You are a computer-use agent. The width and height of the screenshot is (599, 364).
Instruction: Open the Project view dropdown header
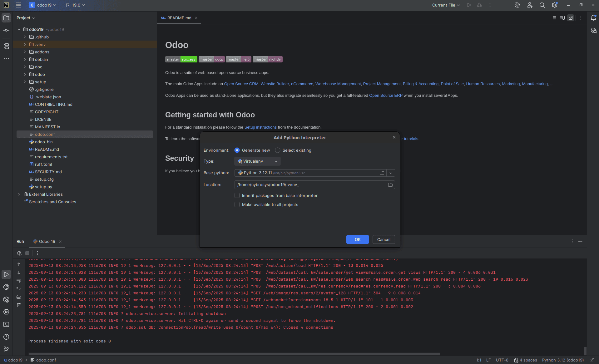pyautogui.click(x=26, y=18)
